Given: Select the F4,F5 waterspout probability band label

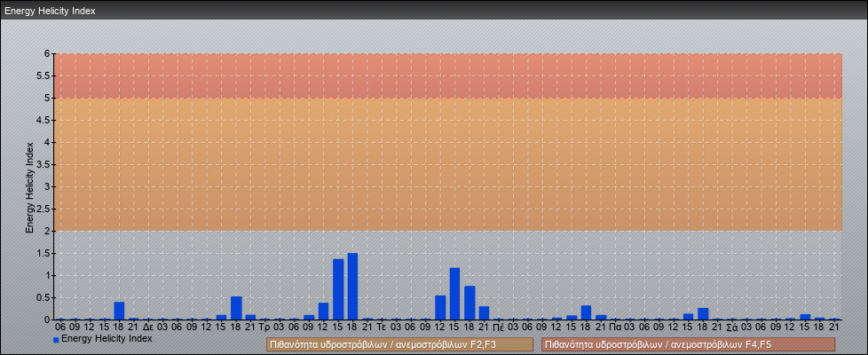Looking at the screenshot, I should pyautogui.click(x=688, y=345).
